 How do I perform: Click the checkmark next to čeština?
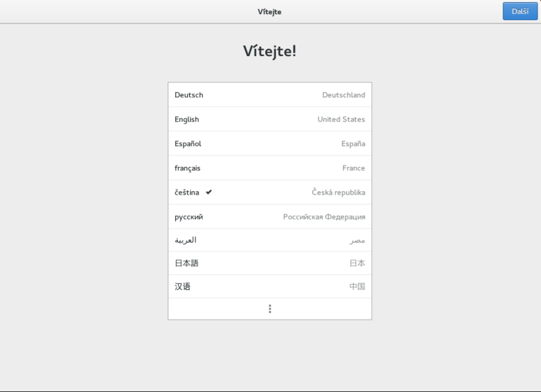pyautogui.click(x=209, y=193)
